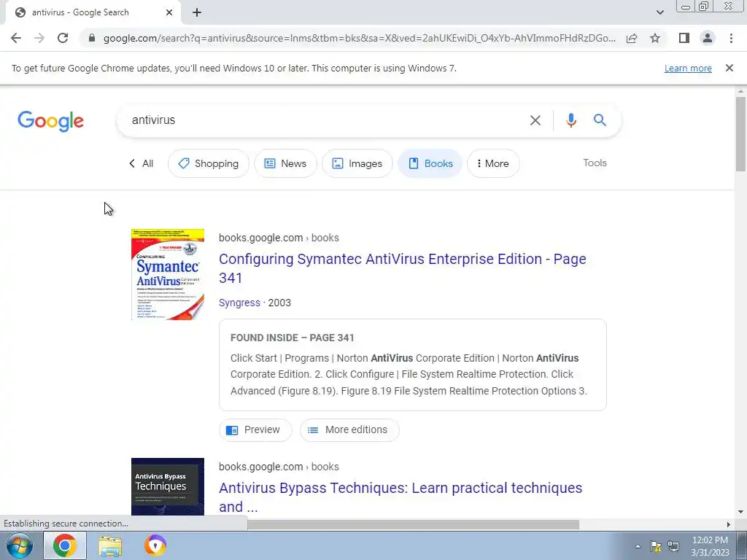The height and width of the screenshot is (560, 747).
Task: Show hidden system tray icons
Action: click(x=638, y=546)
